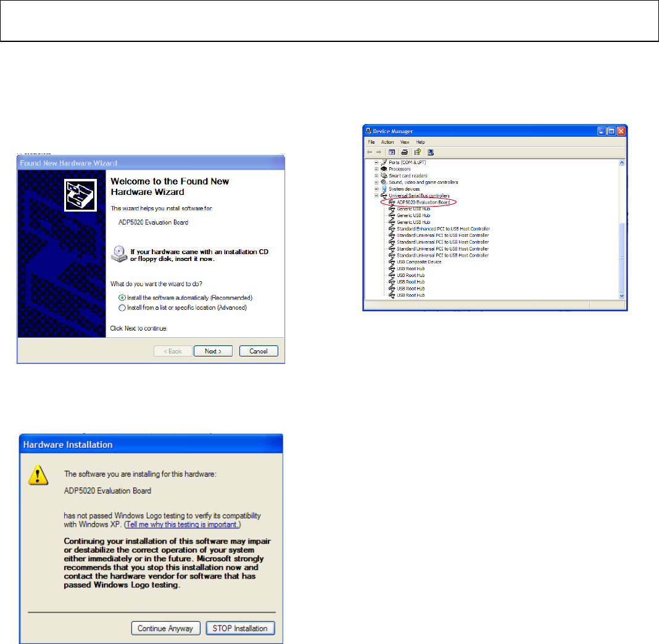
Task: Minimize the Device Manager window
Action: point(602,131)
